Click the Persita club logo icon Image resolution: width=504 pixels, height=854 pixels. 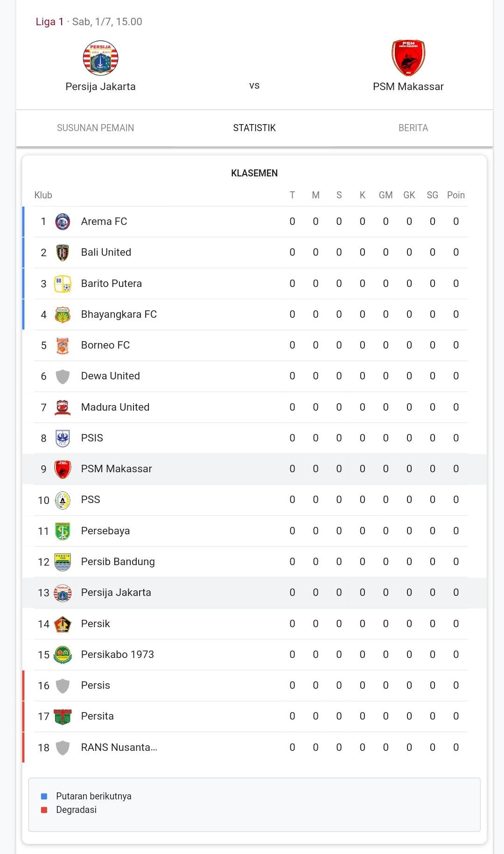(x=63, y=716)
